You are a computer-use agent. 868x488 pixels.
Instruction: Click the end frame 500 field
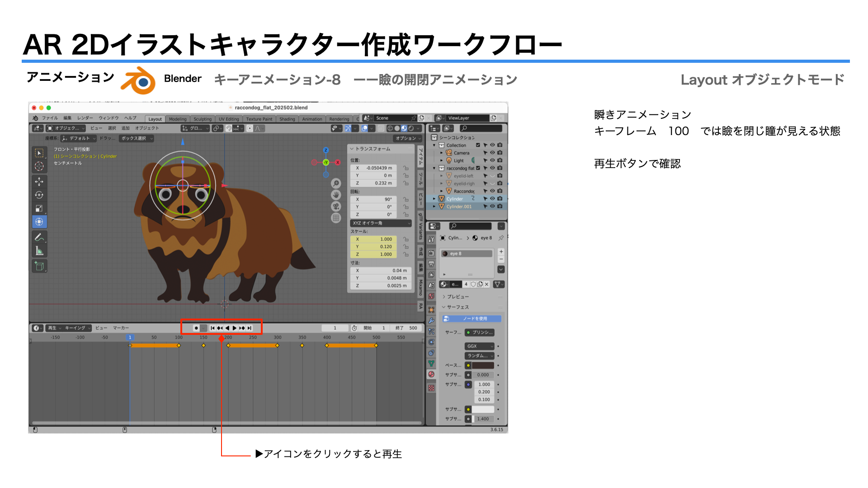tap(406, 328)
